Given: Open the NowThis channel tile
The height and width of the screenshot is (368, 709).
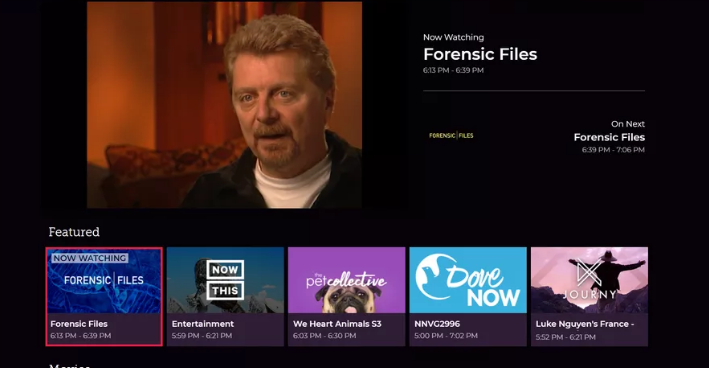Looking at the screenshot, I should tap(225, 297).
